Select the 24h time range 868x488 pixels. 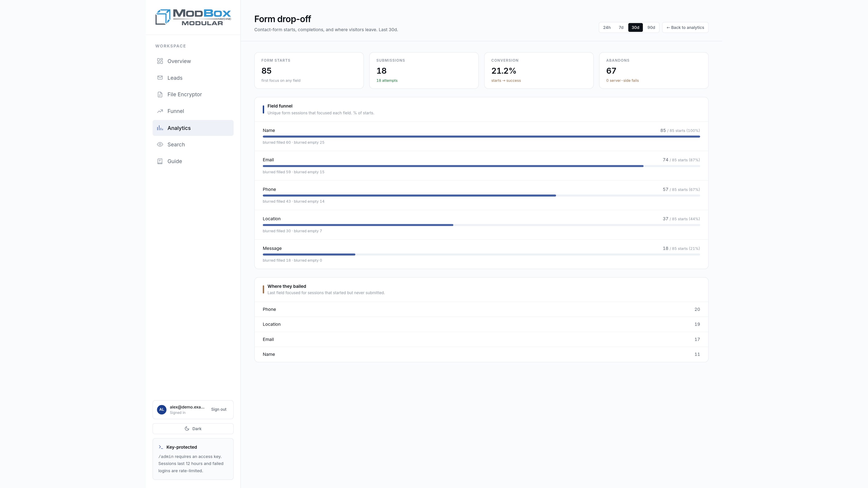(x=606, y=28)
